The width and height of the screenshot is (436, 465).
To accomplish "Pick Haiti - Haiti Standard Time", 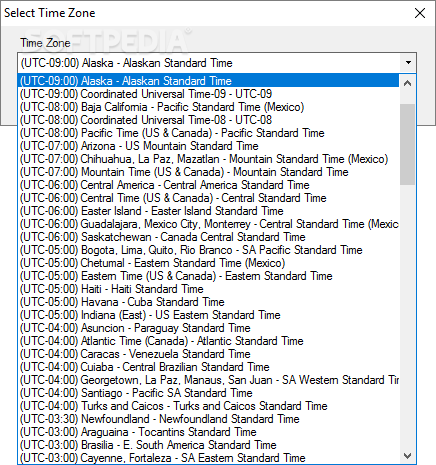I will tap(209, 289).
